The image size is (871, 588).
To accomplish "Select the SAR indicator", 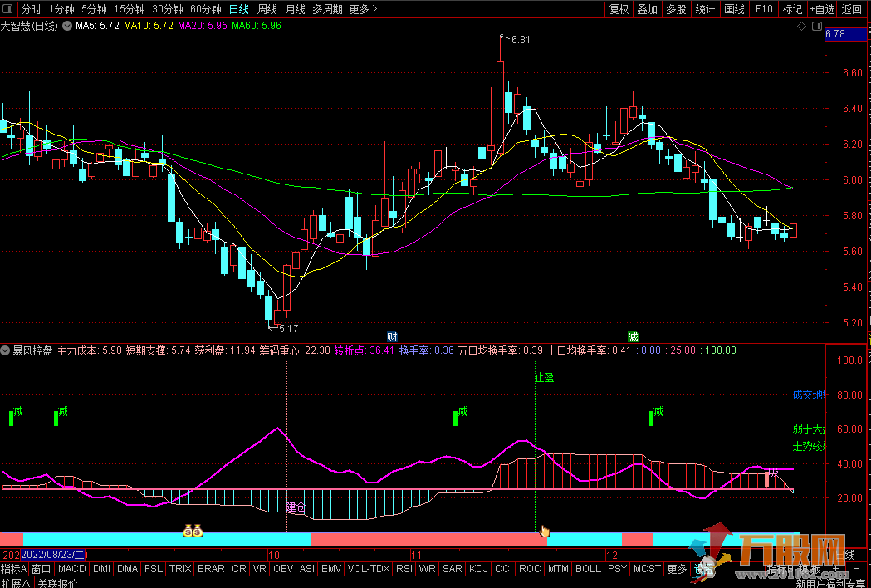I will click(453, 569).
